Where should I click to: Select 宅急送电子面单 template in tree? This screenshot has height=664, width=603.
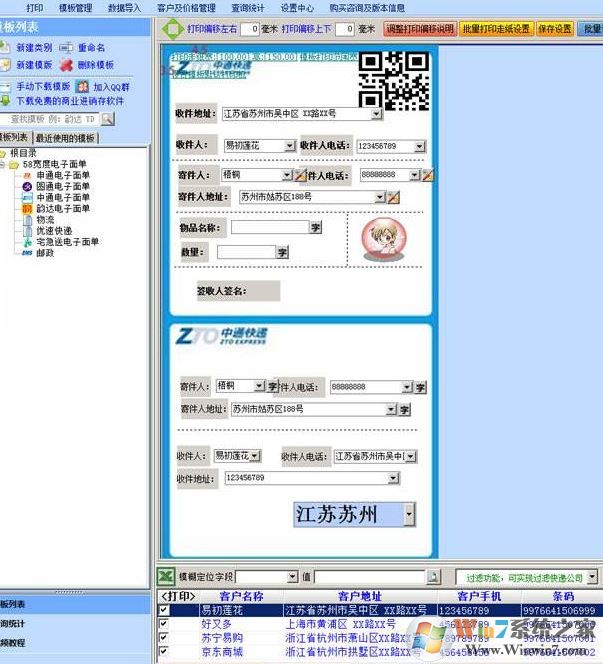[67, 242]
